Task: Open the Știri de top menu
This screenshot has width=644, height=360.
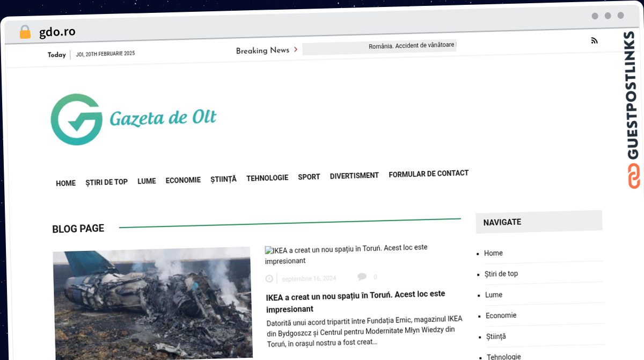Action: tap(106, 182)
